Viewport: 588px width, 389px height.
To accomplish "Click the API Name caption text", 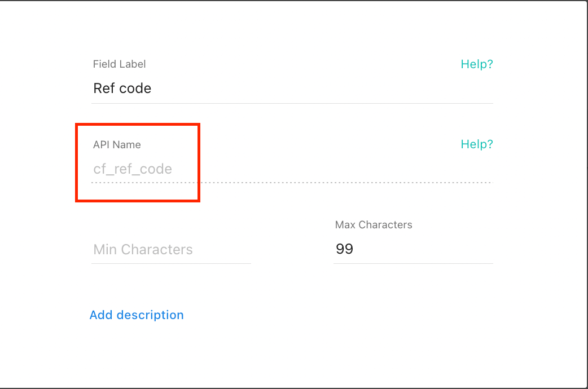I will click(117, 145).
